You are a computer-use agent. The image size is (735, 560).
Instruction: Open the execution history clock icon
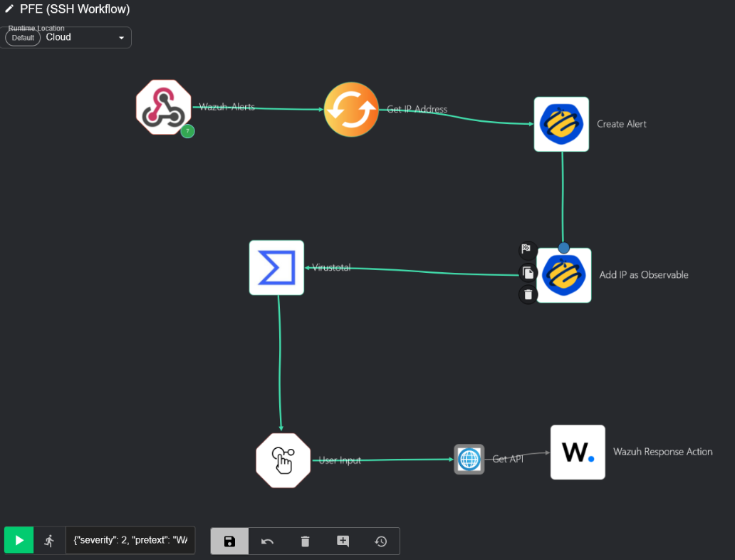coord(381,541)
